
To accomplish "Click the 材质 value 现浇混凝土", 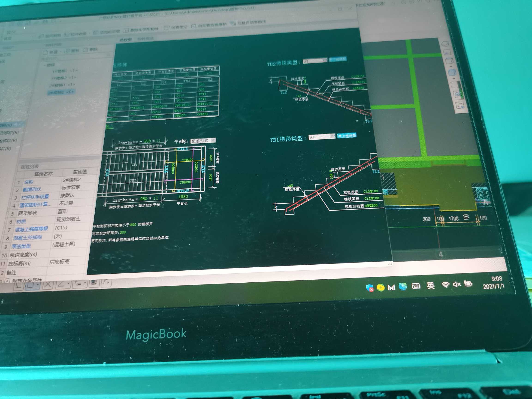I will coord(68,219).
